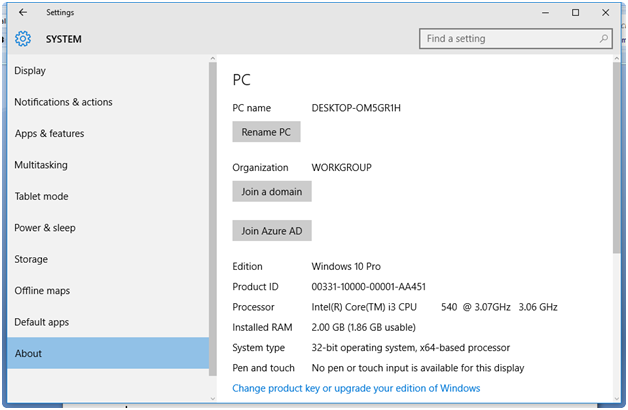The image size is (628, 410).
Task: Open Default apps settings
Action: tap(42, 322)
